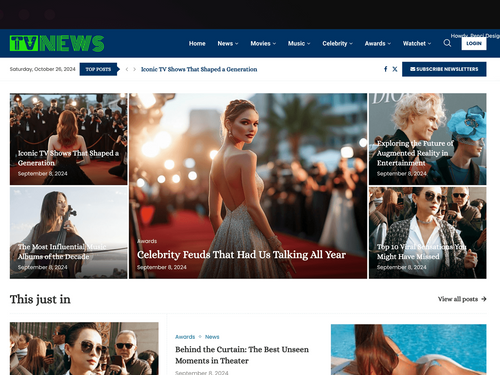The image size is (500, 375).
Task: Show previous top post arrow
Action: 127,69
